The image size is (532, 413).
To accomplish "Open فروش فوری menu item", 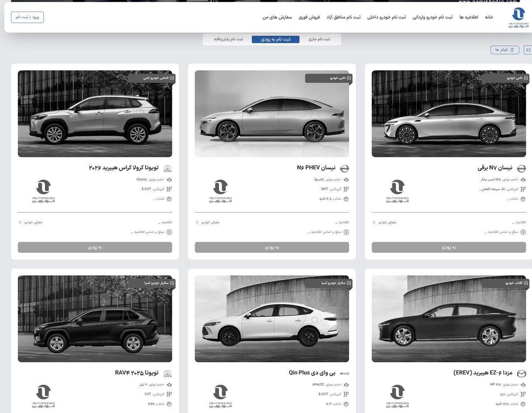I will (x=309, y=17).
